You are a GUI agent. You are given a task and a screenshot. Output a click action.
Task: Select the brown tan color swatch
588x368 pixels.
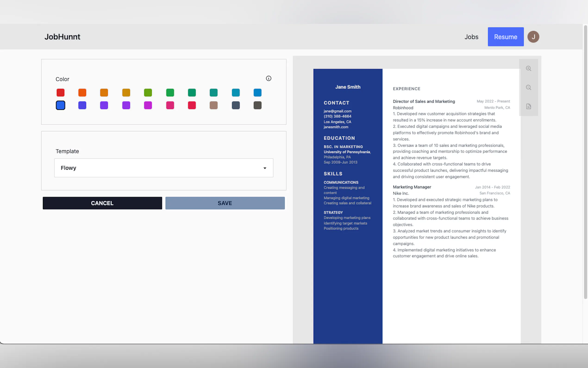point(213,105)
